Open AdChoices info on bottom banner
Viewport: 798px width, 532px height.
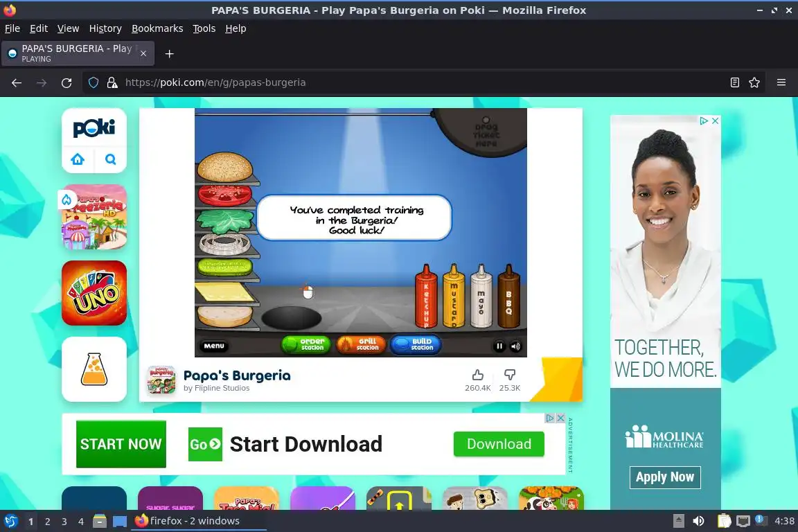tap(550, 418)
